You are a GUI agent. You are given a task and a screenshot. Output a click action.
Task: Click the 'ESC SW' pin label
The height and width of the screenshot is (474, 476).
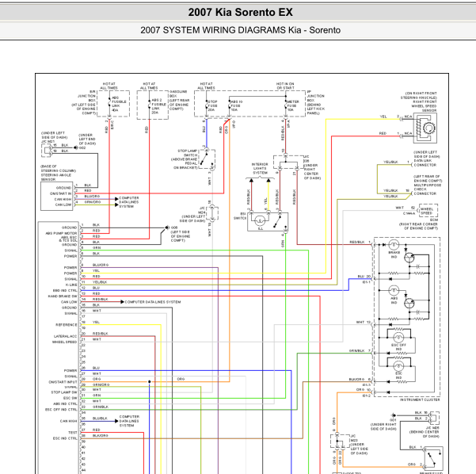coord(70,398)
